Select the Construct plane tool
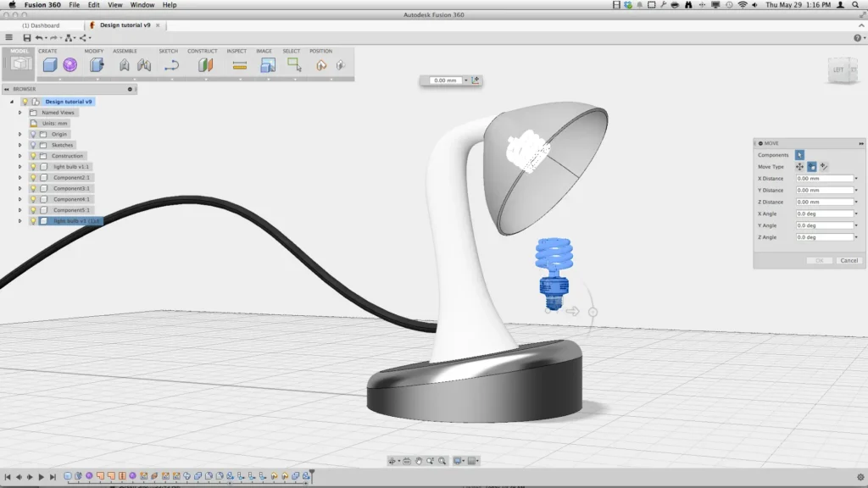This screenshot has width=868, height=488. pos(203,64)
